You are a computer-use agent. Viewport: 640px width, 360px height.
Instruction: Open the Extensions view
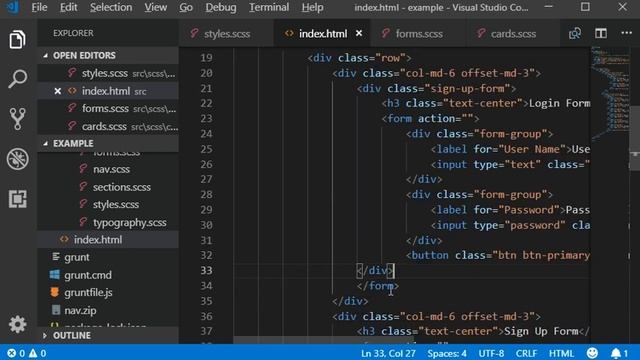click(17, 199)
